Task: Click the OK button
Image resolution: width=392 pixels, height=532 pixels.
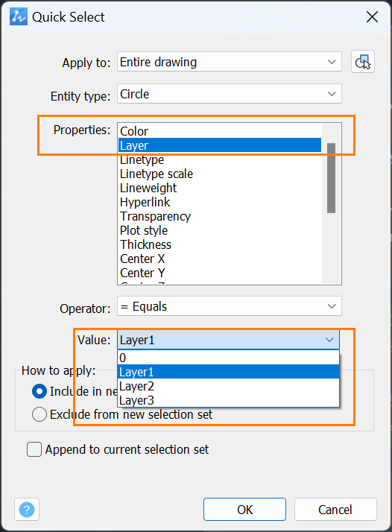Action: (x=244, y=509)
